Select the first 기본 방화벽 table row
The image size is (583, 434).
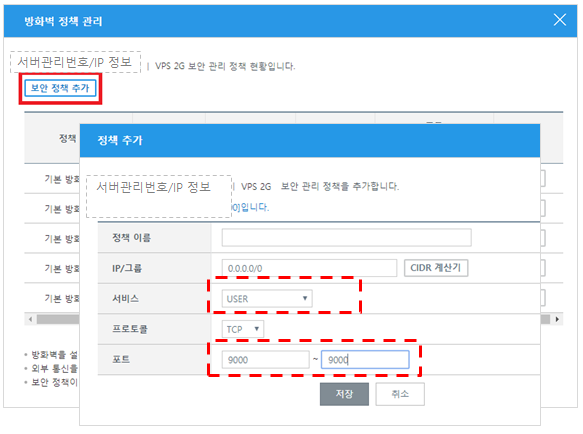click(x=52, y=179)
